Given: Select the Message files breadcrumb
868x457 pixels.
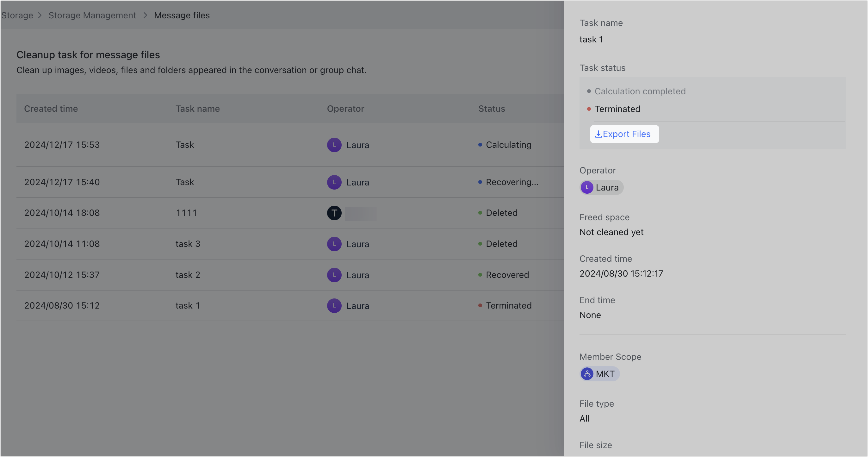Looking at the screenshot, I should (x=182, y=15).
